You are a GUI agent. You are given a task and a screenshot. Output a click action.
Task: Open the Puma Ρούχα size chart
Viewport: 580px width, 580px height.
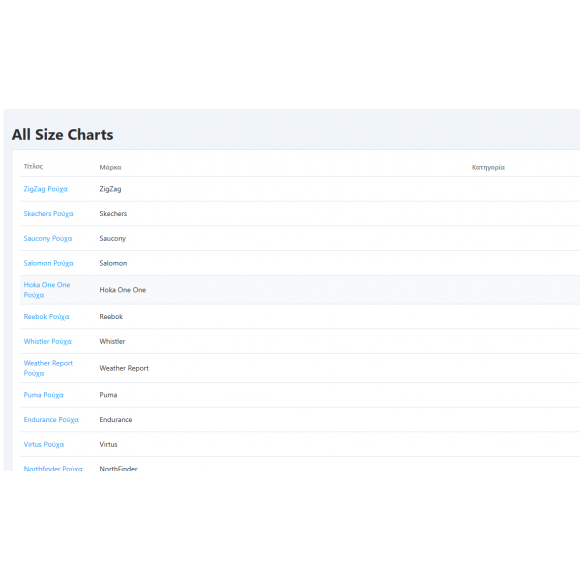[x=44, y=395]
